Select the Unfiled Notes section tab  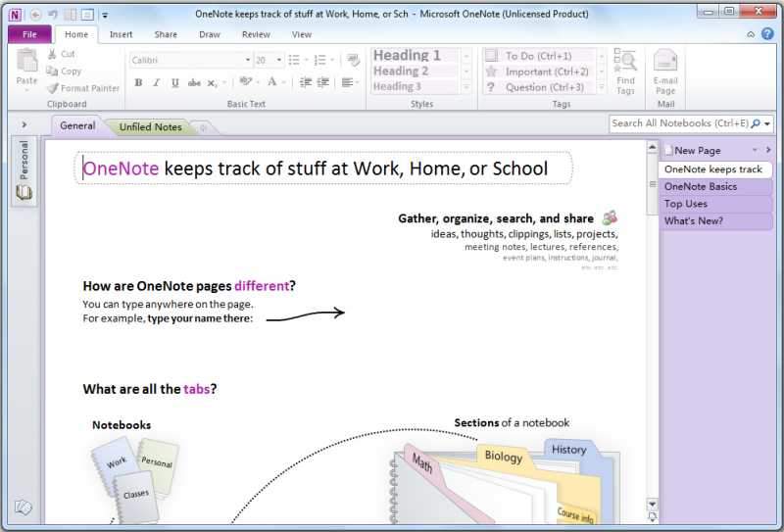(150, 127)
